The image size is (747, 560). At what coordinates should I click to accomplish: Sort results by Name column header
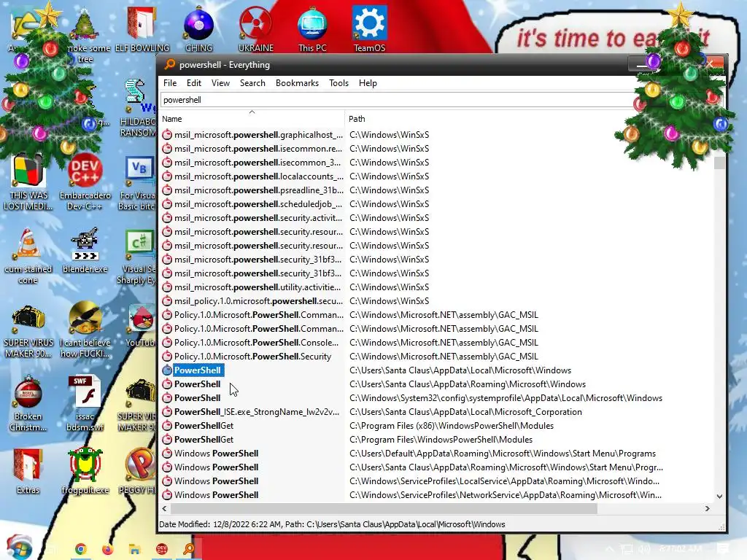[x=252, y=119]
